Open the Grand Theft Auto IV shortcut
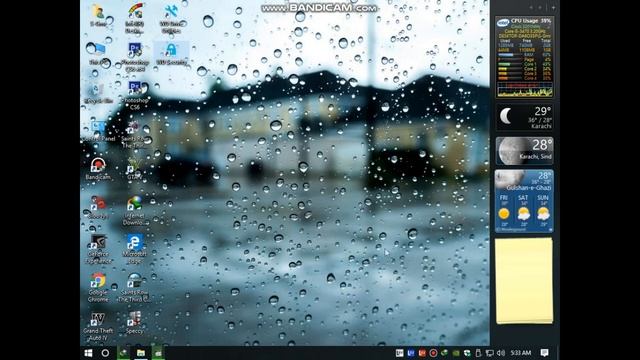This screenshot has width=640, height=360. tap(98, 327)
